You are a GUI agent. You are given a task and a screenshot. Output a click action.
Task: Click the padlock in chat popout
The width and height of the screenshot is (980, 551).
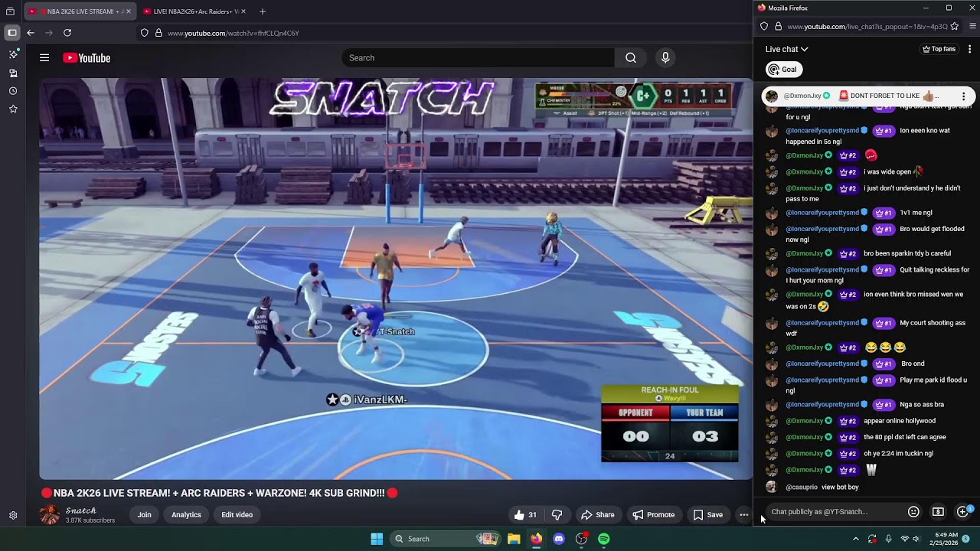click(x=778, y=26)
